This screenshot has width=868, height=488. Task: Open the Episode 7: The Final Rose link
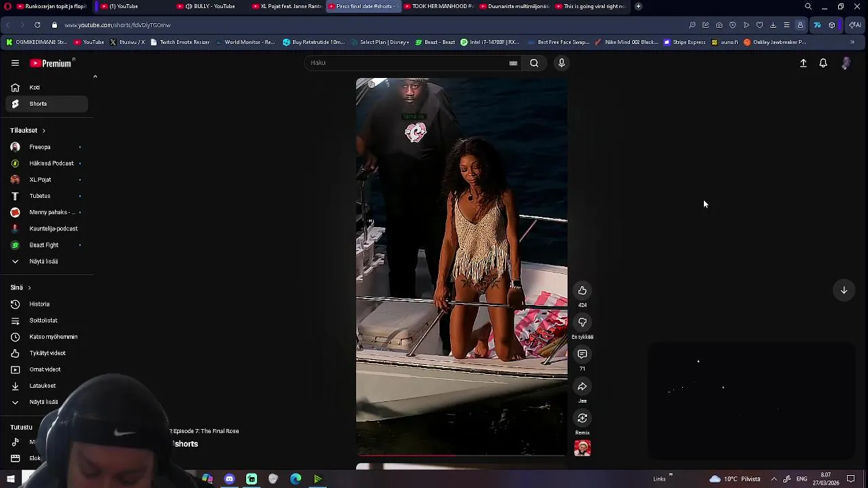click(205, 431)
